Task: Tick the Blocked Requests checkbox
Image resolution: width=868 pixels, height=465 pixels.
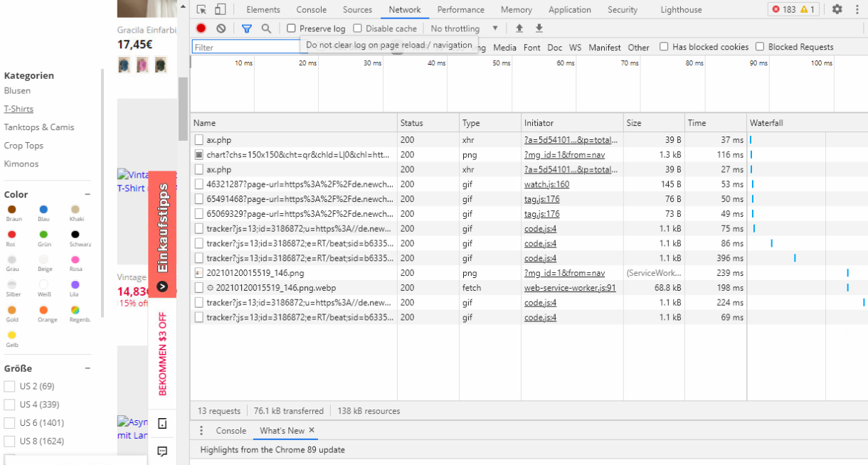Action: (x=760, y=47)
